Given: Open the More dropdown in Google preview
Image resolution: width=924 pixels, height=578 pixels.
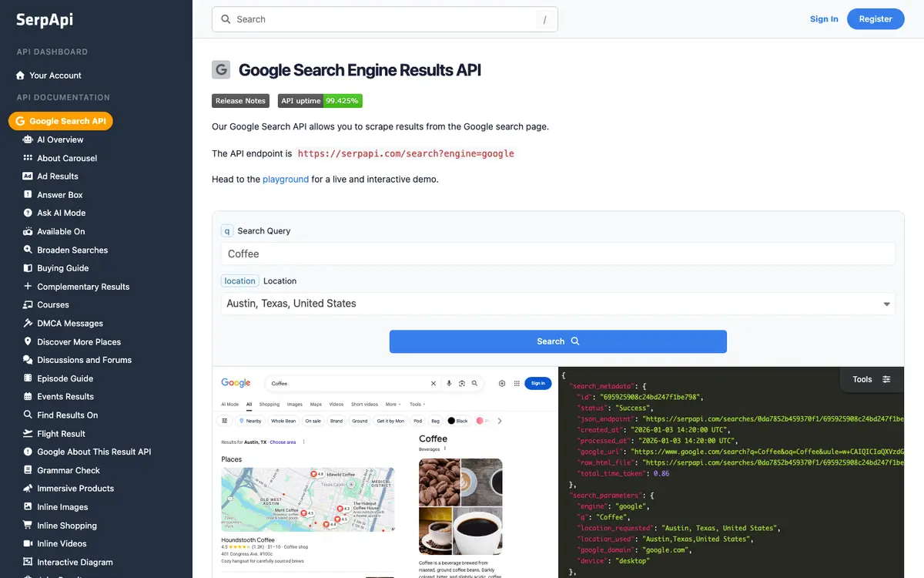Looking at the screenshot, I should [393, 404].
